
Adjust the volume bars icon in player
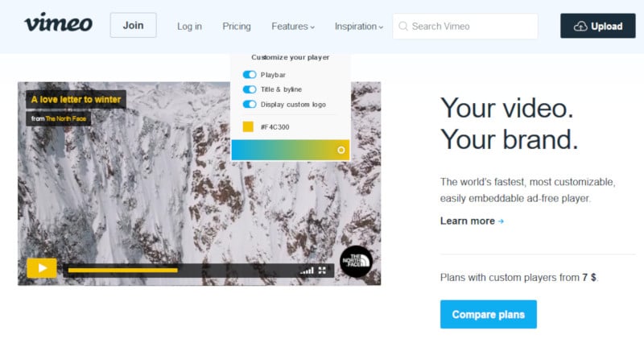307,271
